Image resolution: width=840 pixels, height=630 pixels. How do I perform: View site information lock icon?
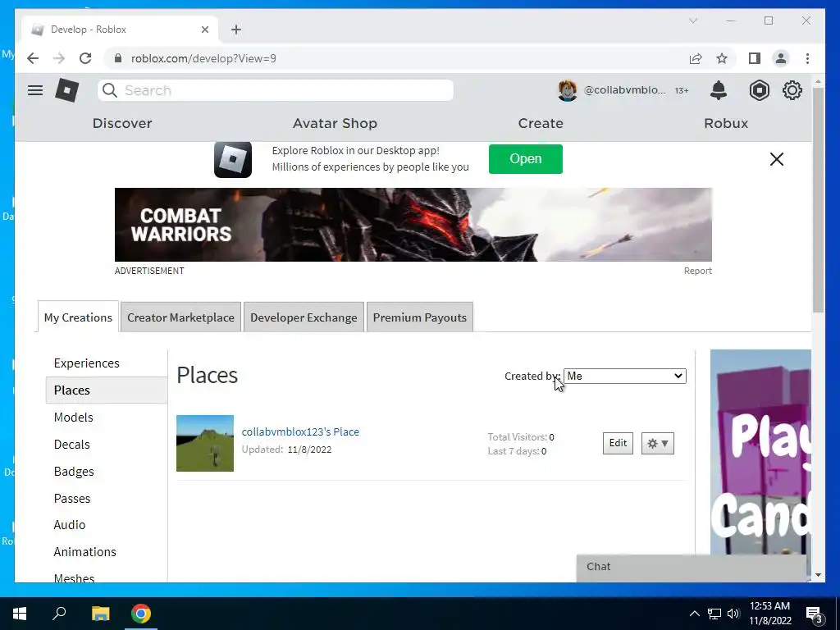tap(118, 58)
